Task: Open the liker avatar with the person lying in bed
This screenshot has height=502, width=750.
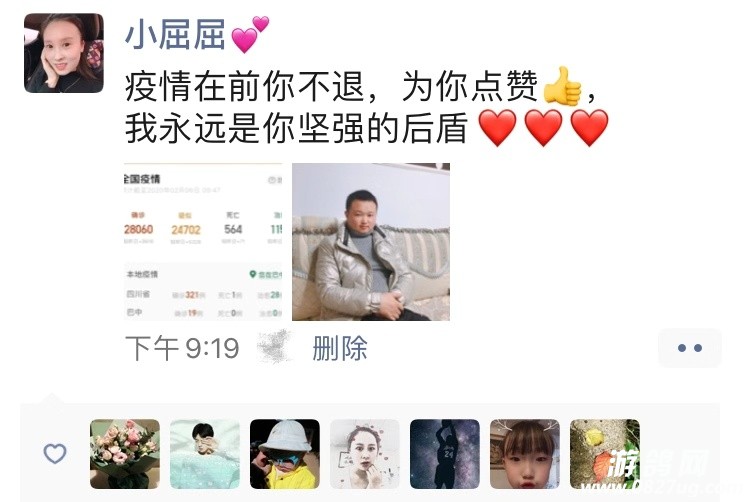Action: click(x=205, y=454)
